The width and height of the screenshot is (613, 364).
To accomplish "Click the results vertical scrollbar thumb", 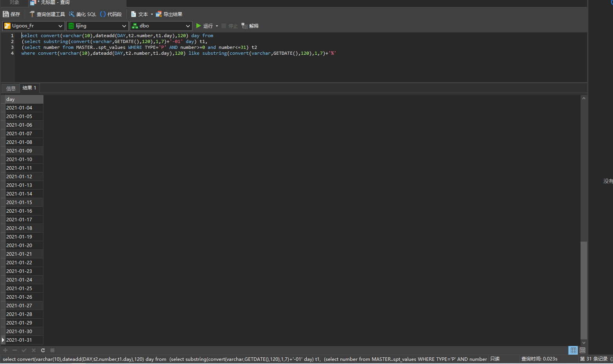I will 584,290.
